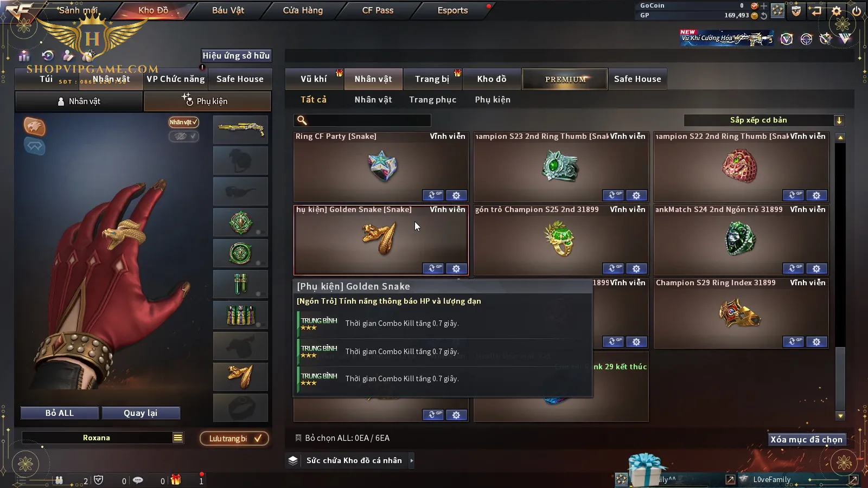Click the Bỏ ALL button

coord(60,413)
